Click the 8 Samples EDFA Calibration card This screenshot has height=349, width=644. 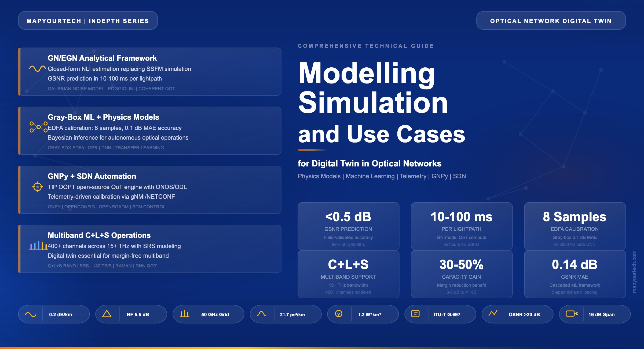pyautogui.click(x=575, y=226)
